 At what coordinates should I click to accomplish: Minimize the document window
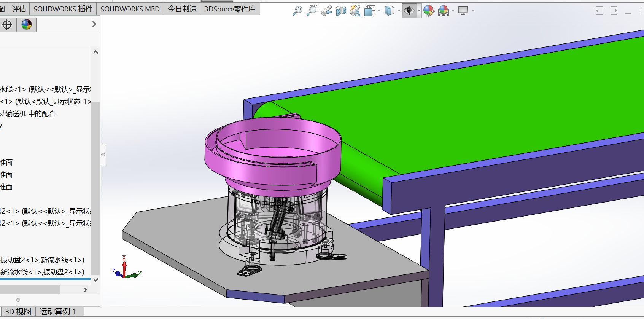tap(628, 13)
